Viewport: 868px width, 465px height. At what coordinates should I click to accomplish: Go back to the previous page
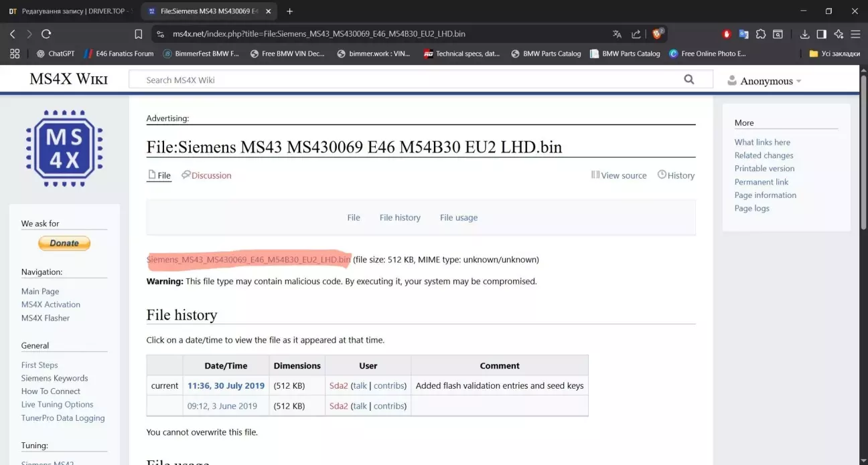pyautogui.click(x=13, y=34)
